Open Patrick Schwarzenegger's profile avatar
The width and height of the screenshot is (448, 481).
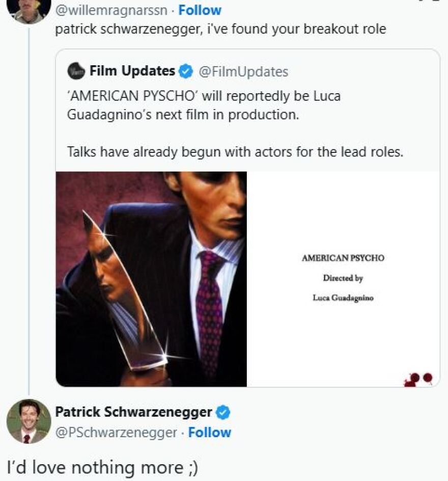(x=29, y=421)
